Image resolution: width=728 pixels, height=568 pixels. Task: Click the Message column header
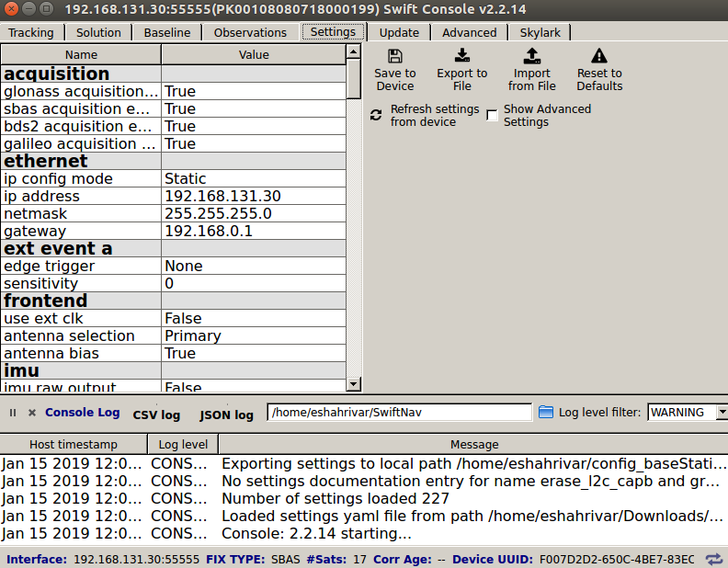coord(474,444)
